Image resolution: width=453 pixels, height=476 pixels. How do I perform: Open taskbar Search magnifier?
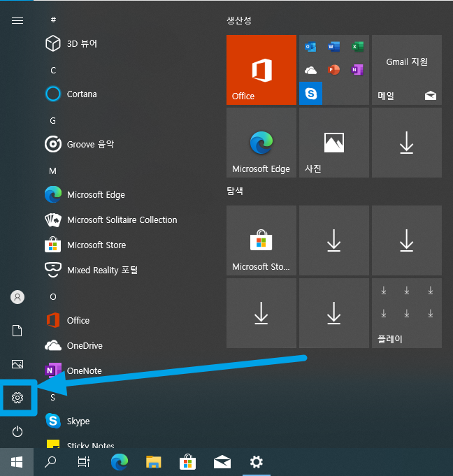(x=50, y=462)
